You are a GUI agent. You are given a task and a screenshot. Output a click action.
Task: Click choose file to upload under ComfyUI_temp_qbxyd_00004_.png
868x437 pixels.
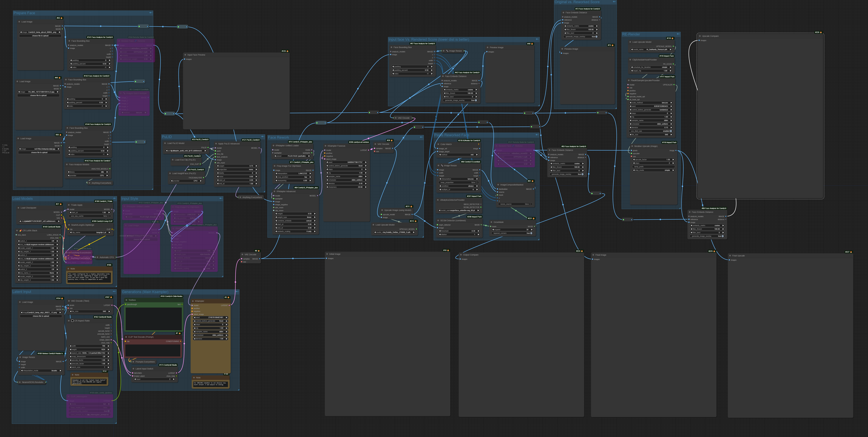tap(40, 36)
